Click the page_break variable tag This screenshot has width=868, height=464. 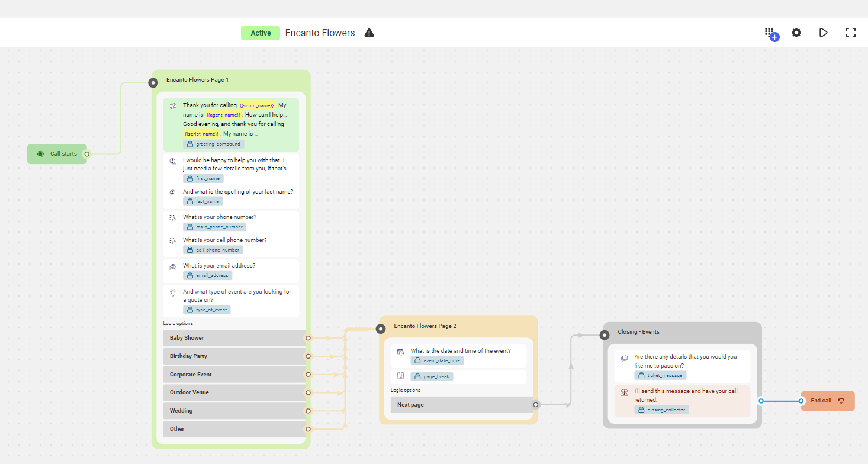pos(432,376)
